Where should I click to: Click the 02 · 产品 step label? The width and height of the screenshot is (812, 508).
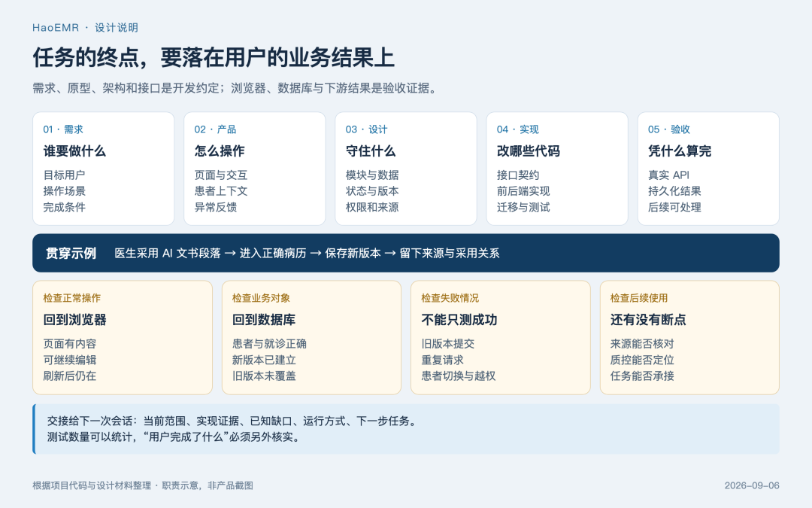pos(215,129)
